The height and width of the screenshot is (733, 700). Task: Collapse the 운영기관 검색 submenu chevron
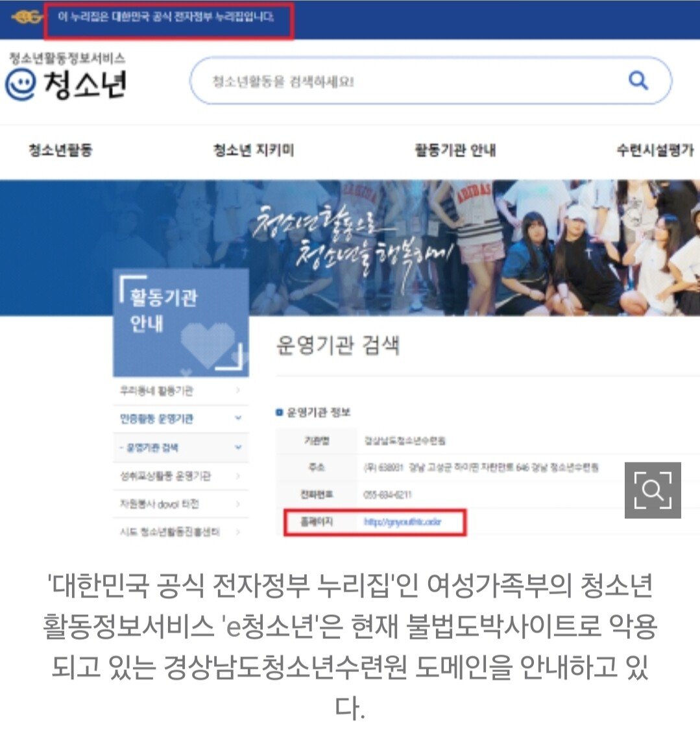(238, 448)
